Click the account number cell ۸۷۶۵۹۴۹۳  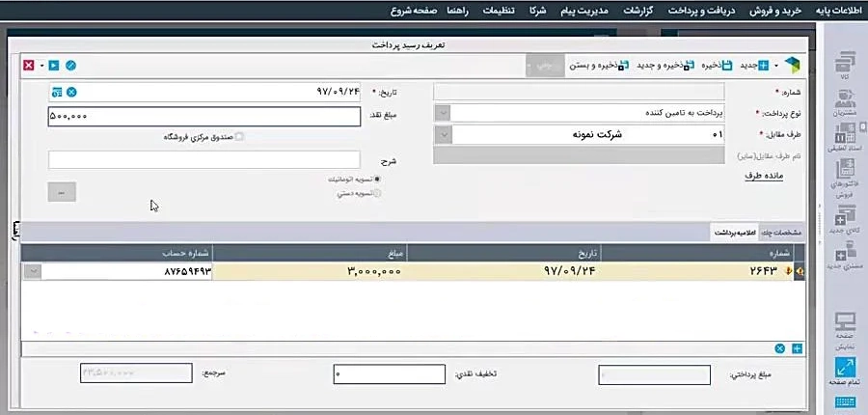coord(126,271)
